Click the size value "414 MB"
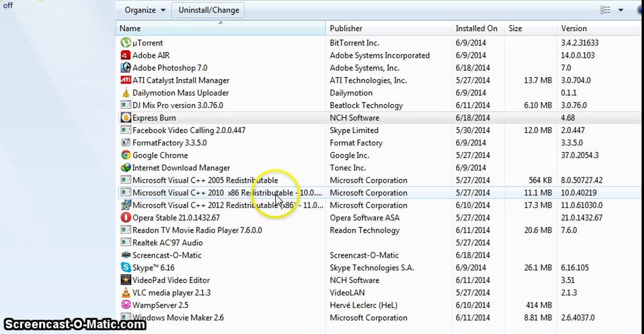 pyautogui.click(x=539, y=305)
